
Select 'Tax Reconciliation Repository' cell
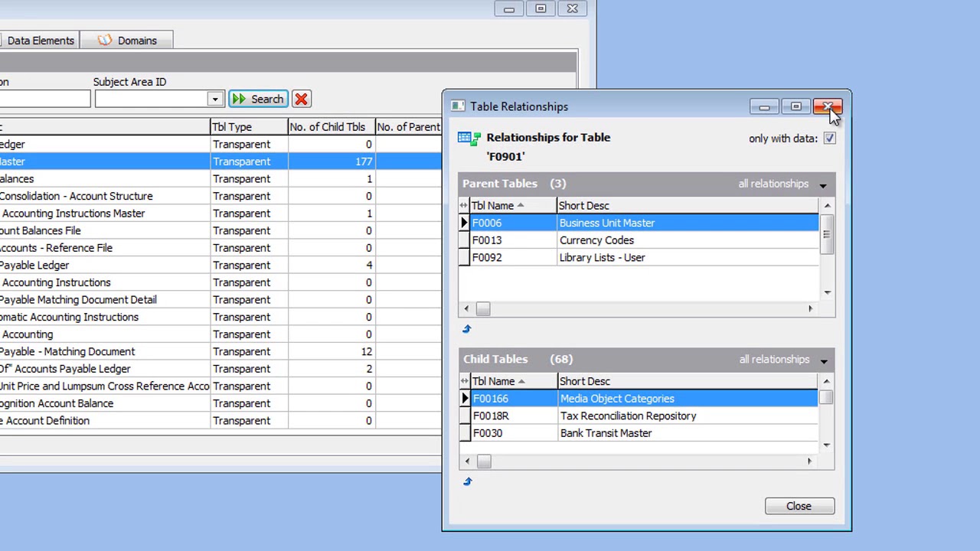(x=688, y=416)
